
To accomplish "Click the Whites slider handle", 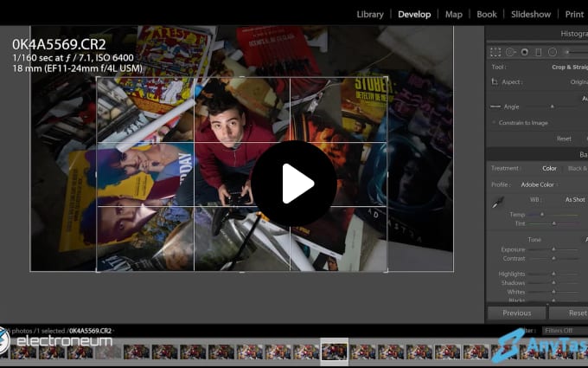I will pos(553,292).
